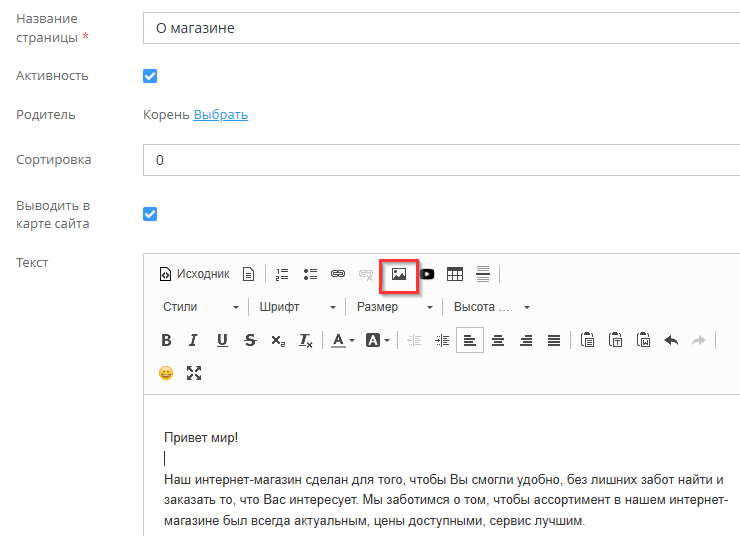This screenshot has height=536, width=740.
Task: Open the text color picker
Action: pos(343,340)
